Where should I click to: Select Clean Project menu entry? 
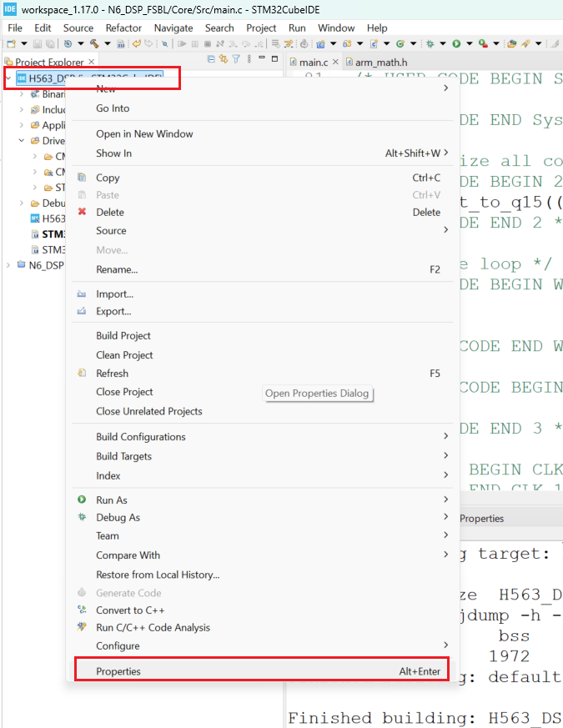click(262, 354)
